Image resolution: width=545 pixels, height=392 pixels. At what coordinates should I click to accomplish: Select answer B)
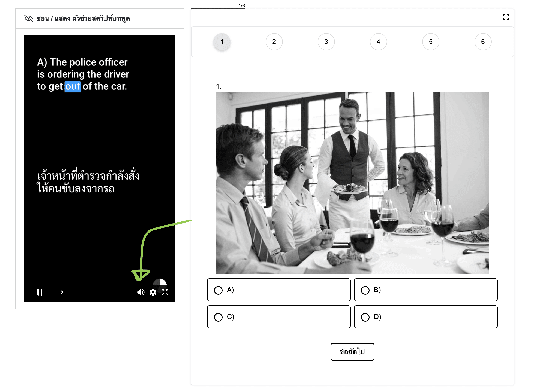(x=426, y=290)
